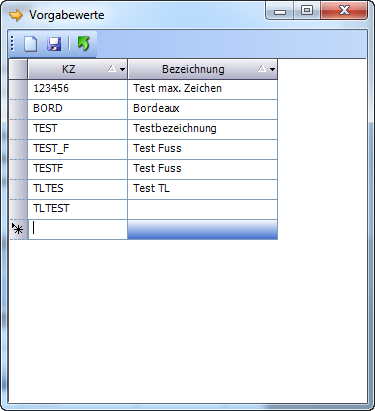375x411 pixels.
Task: Click the save floppy disk icon
Action: point(54,44)
